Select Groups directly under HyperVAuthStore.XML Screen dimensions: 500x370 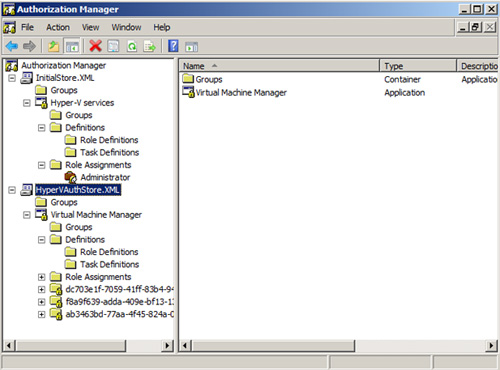click(x=64, y=202)
